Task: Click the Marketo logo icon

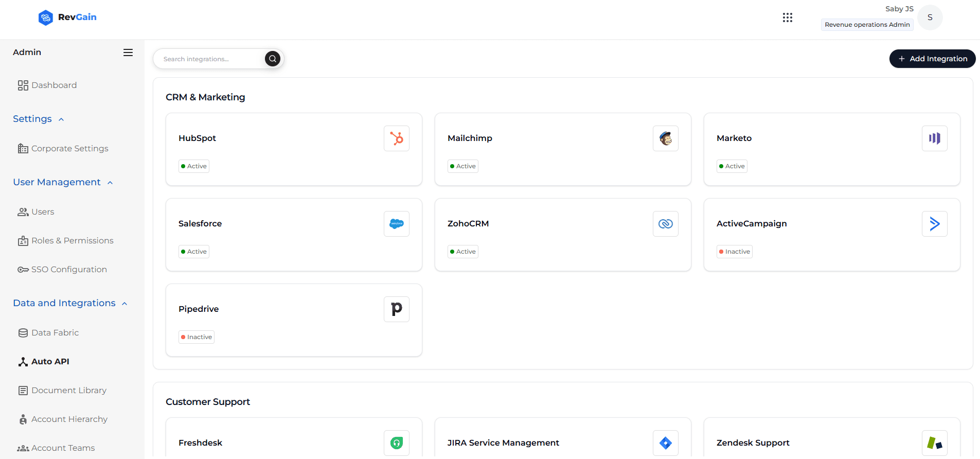Action: tap(934, 138)
